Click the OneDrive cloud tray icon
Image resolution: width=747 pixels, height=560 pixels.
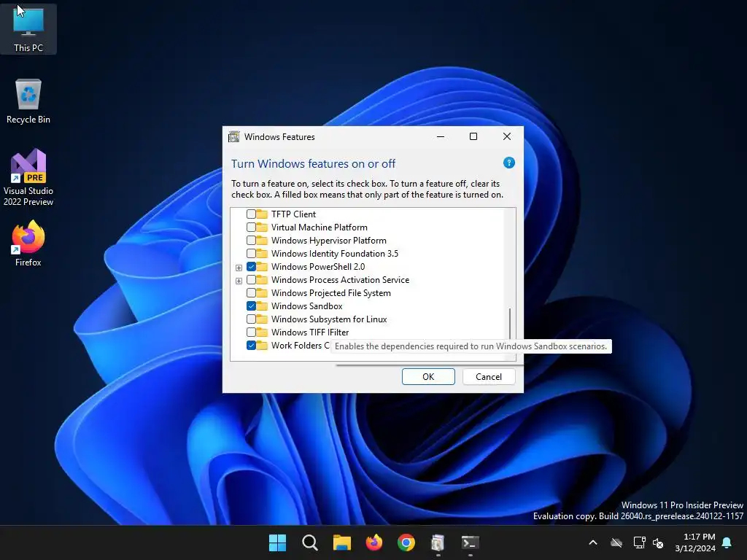click(616, 542)
